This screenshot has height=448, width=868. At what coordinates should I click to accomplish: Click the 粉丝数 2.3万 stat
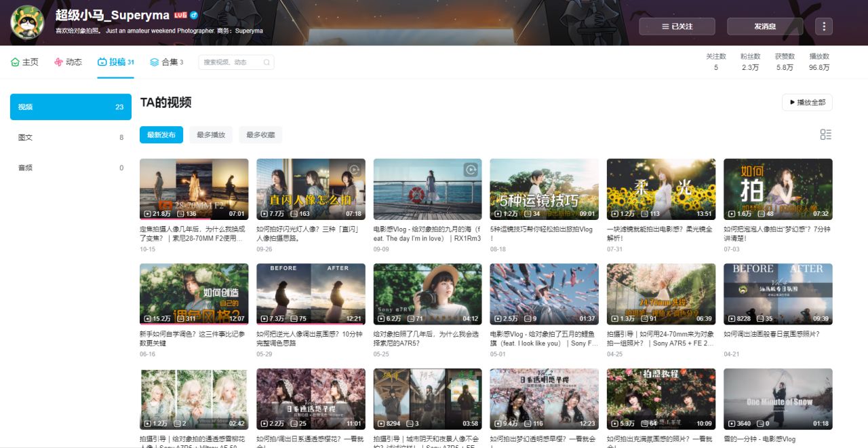click(750, 62)
